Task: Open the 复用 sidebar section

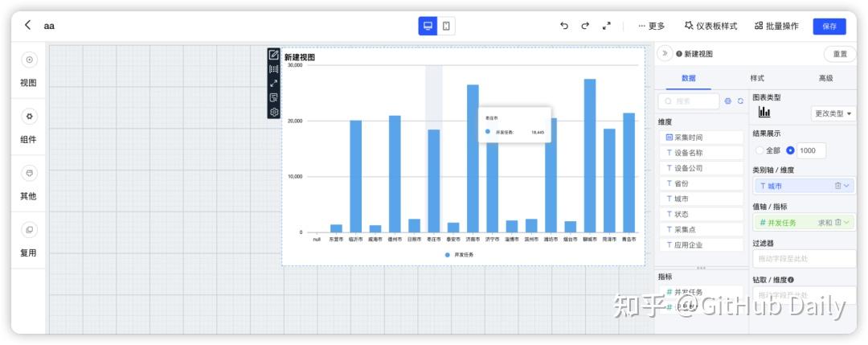Action: tap(29, 240)
